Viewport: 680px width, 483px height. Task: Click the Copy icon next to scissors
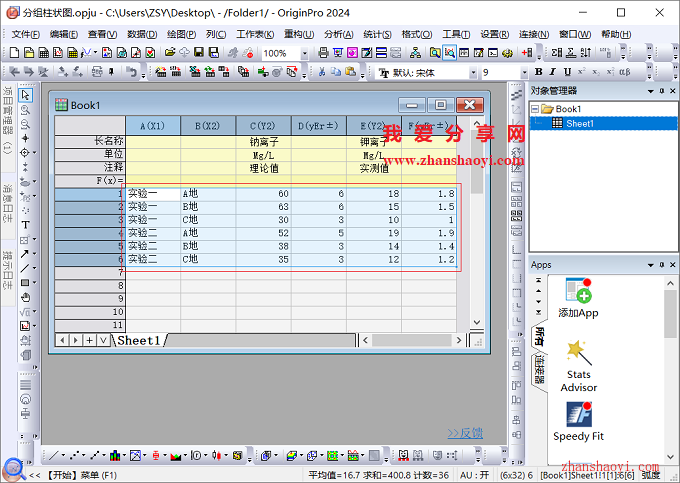click(x=336, y=72)
